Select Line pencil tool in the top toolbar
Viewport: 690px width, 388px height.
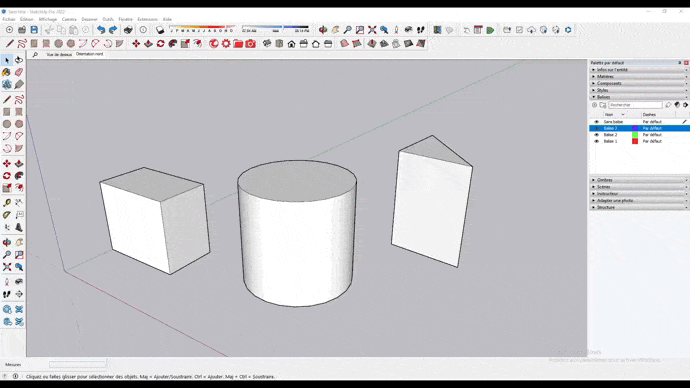click(x=9, y=44)
